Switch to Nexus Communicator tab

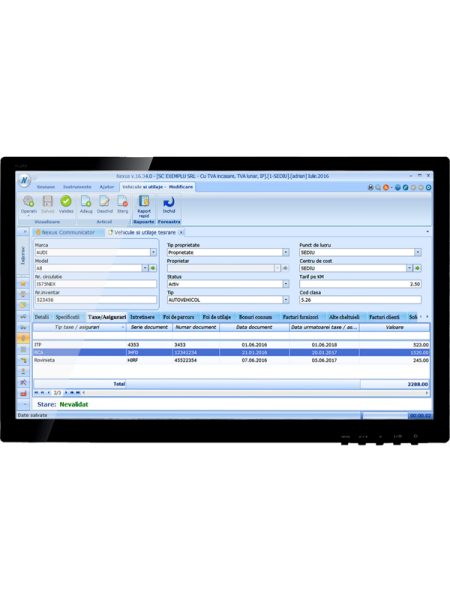(x=68, y=232)
